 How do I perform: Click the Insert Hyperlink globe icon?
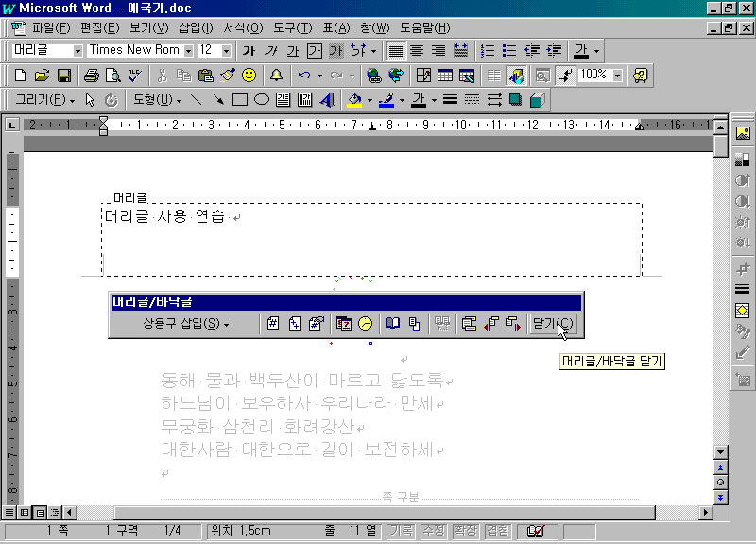[373, 76]
